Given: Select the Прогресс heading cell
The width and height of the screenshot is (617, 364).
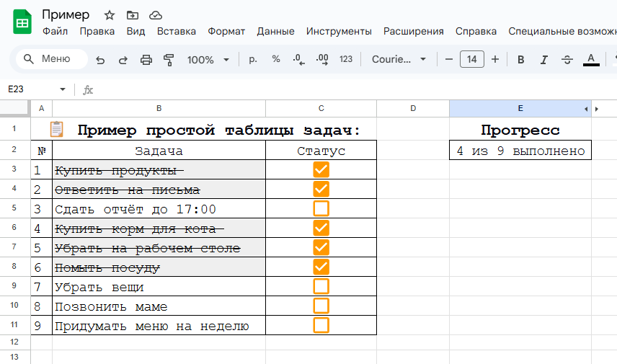Looking at the screenshot, I should [x=520, y=129].
